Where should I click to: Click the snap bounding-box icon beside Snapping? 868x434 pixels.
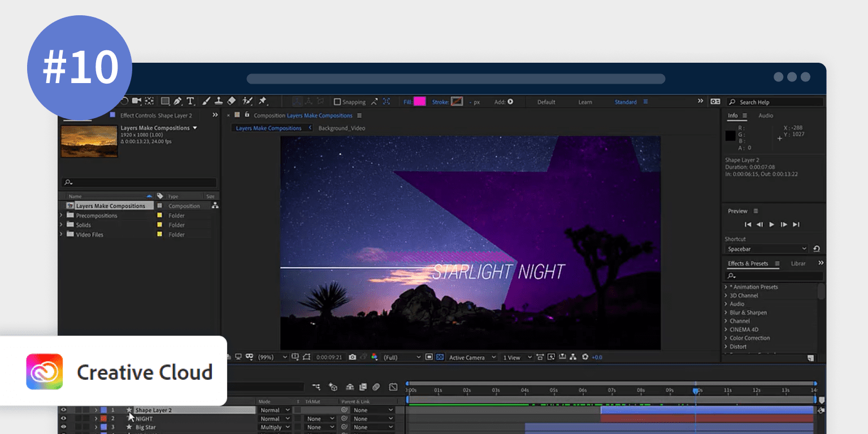click(386, 102)
